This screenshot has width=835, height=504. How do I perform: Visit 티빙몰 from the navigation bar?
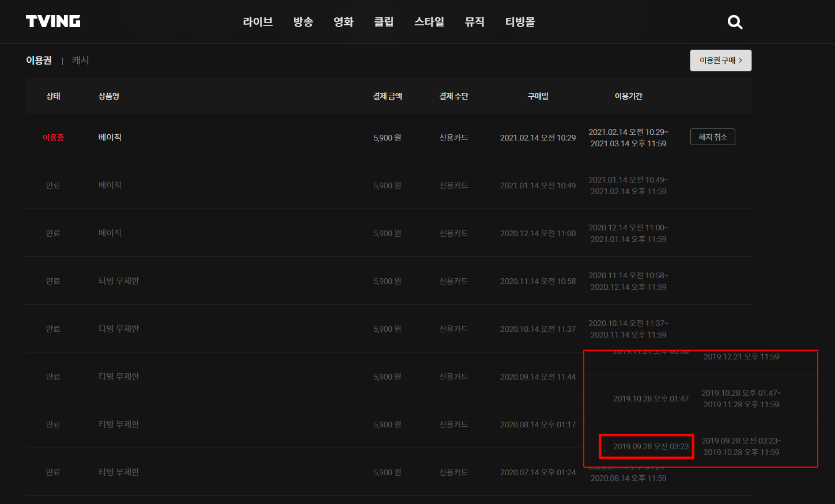[x=520, y=22]
